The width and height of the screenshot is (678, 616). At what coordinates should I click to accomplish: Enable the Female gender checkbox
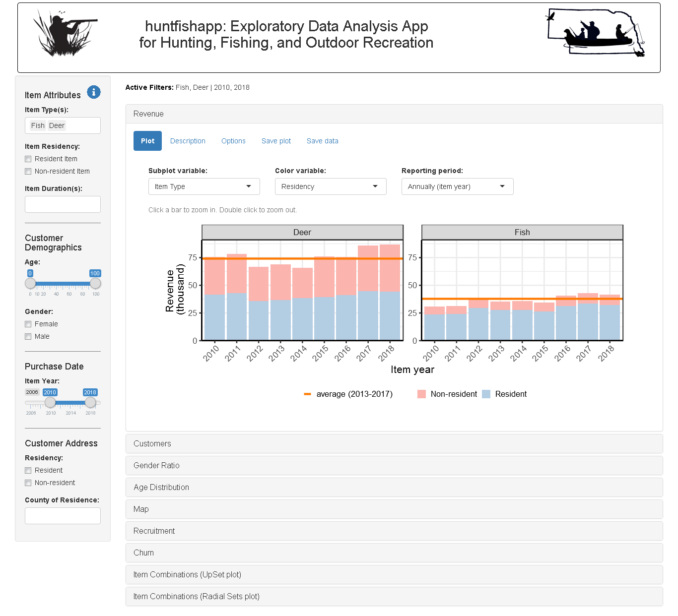click(x=28, y=324)
